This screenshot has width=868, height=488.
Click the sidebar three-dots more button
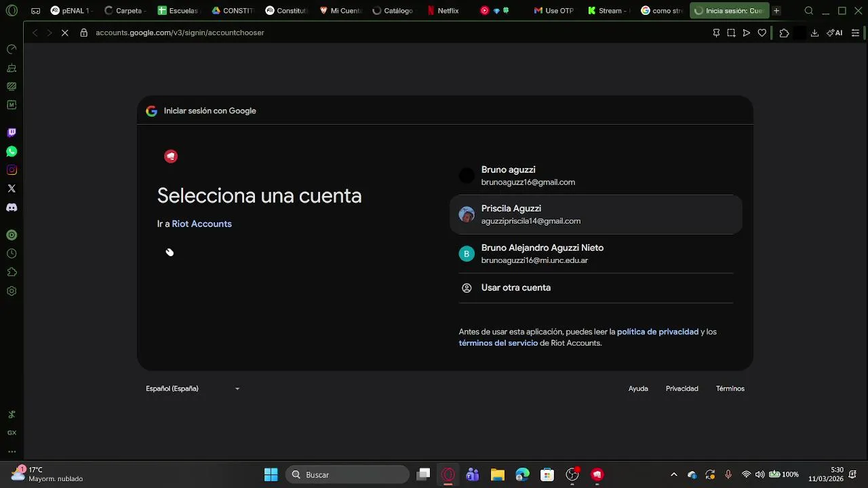12,451
